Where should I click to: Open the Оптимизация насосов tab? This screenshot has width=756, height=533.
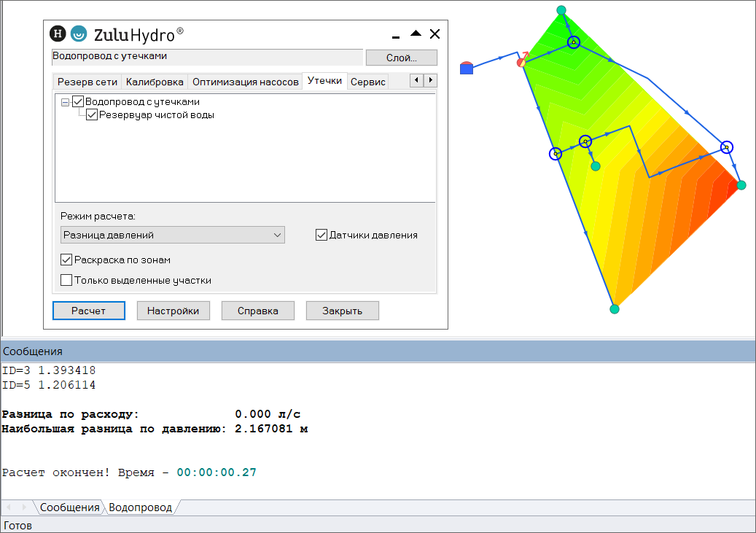point(246,82)
